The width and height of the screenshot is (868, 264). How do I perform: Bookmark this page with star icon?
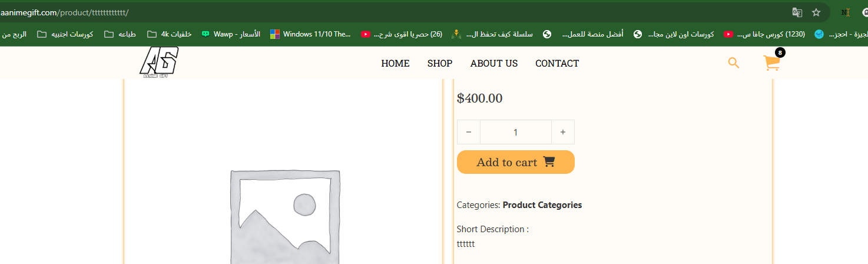(x=816, y=12)
